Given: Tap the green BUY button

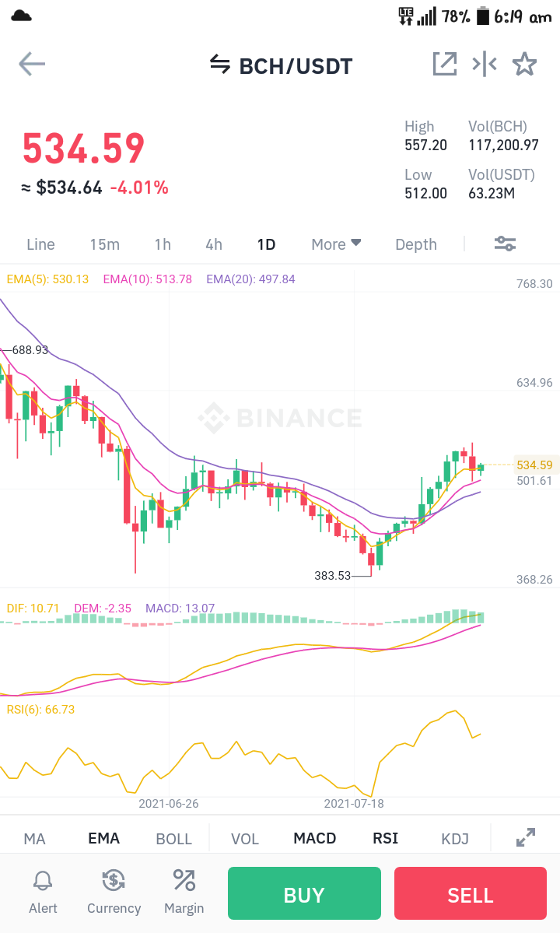Looking at the screenshot, I should coord(304,893).
